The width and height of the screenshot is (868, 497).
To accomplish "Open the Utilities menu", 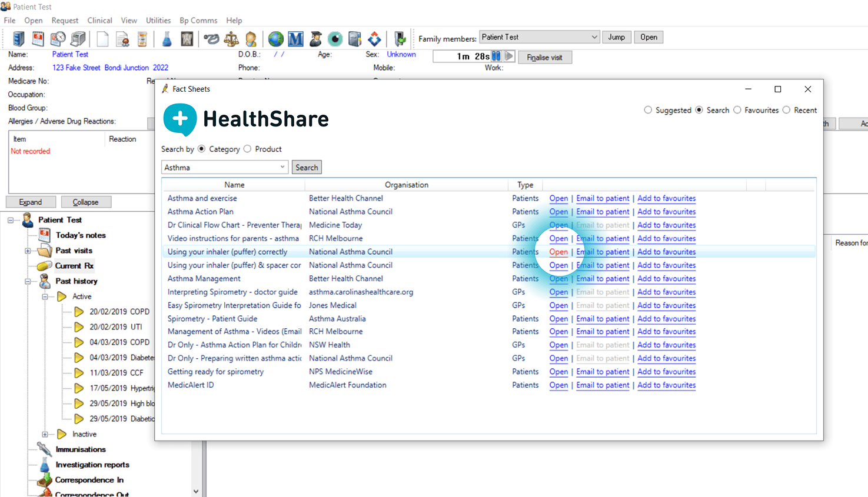I will [x=158, y=20].
